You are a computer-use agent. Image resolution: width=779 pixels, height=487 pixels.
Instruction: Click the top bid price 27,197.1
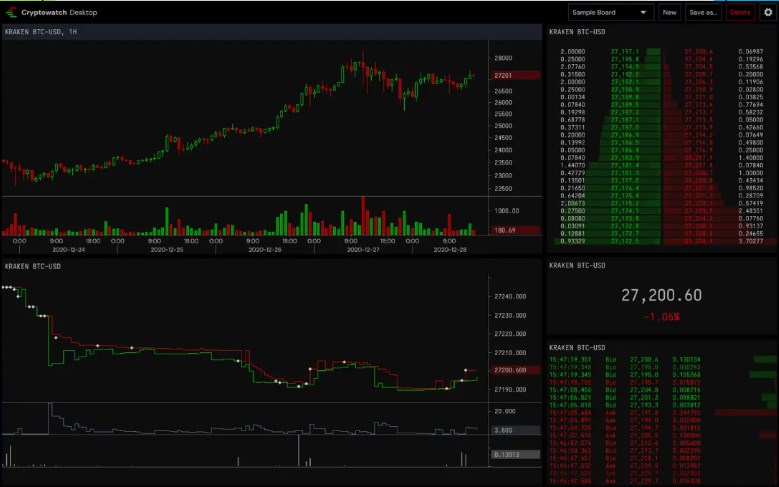click(625, 52)
